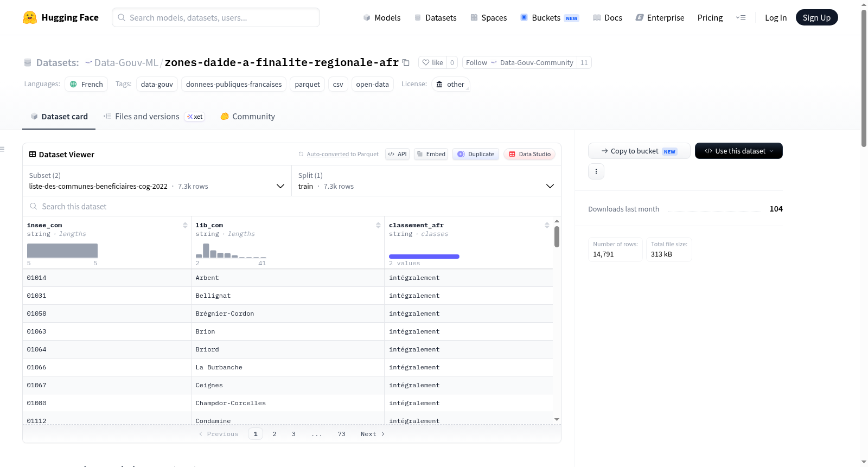
Task: Click the classement_afr classes distribution bar
Action: point(424,257)
